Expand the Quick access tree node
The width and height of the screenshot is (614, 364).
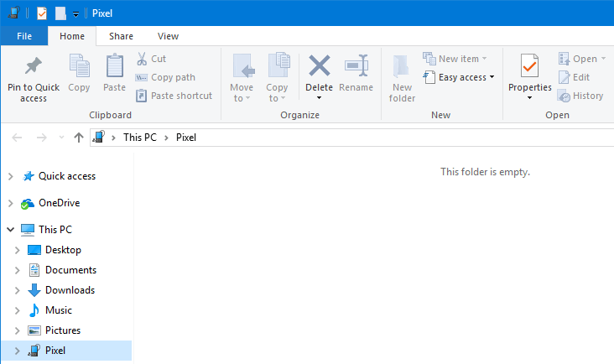click(11, 176)
